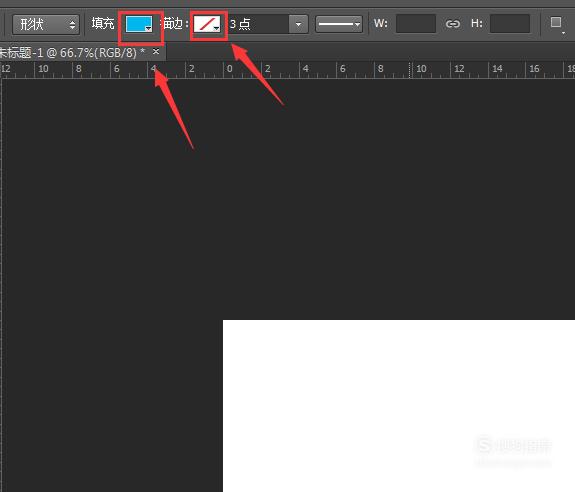Toggle the link width and height chain icon
The width and height of the screenshot is (575, 492).
point(453,24)
